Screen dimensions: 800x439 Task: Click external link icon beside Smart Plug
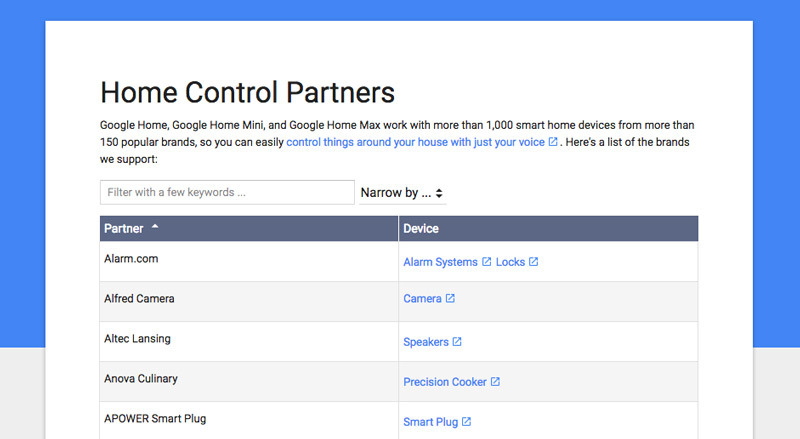pyautogui.click(x=466, y=422)
